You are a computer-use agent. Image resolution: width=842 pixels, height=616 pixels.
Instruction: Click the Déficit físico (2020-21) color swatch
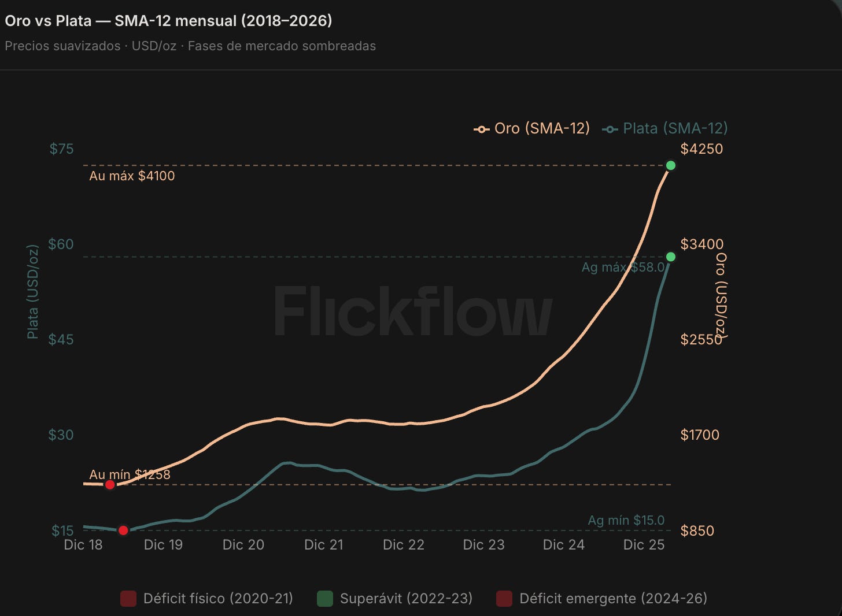[128, 599]
